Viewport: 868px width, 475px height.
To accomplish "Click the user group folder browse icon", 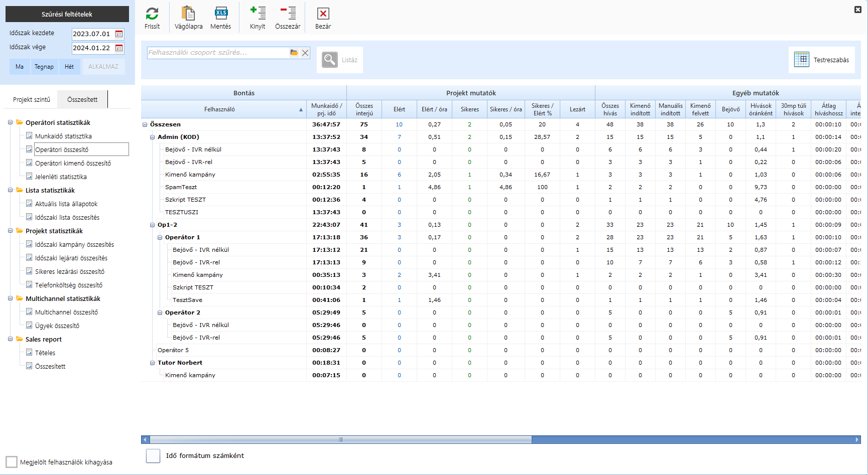I will tap(294, 53).
